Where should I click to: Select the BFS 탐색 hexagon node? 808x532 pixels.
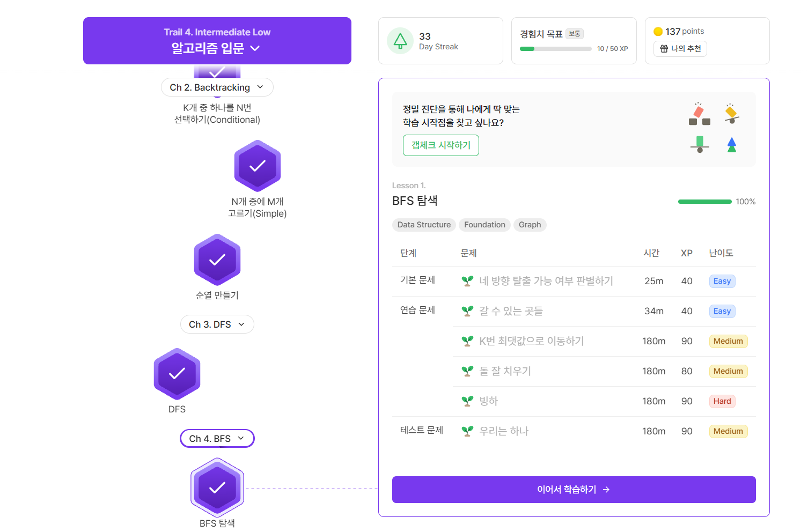pos(217,487)
